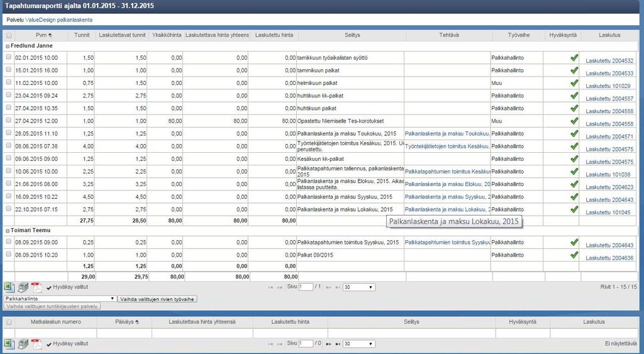Click Hyväksy valitut below upper table

point(67,287)
